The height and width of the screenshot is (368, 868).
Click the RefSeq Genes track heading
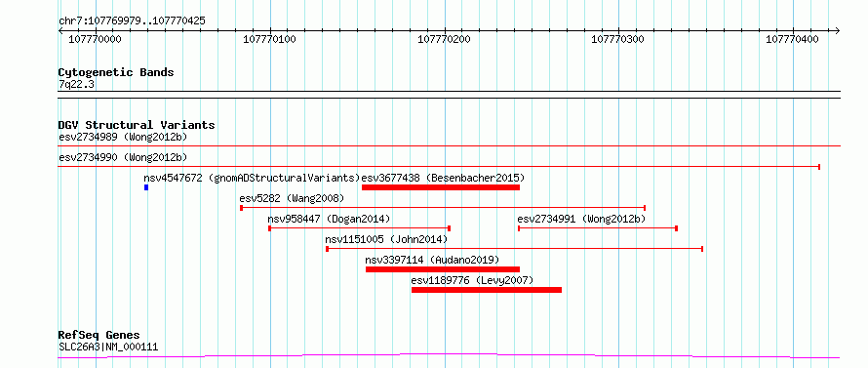pyautogui.click(x=99, y=336)
